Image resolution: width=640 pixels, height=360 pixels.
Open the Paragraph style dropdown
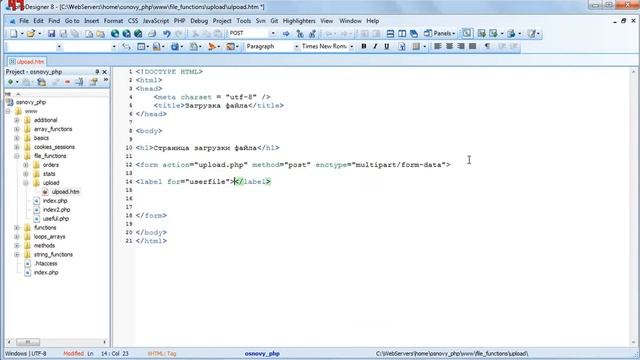[x=296, y=47]
